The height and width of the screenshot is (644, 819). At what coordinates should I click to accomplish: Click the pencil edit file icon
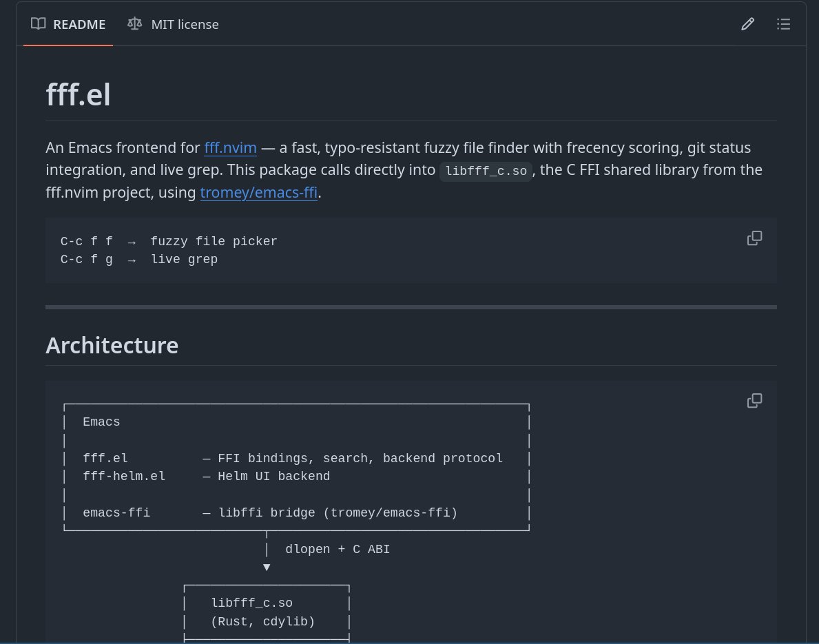[747, 24]
